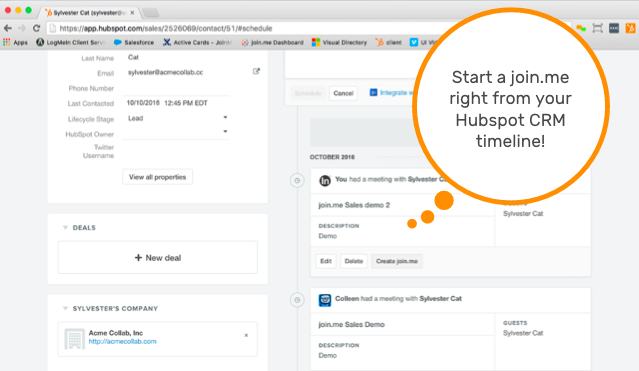This screenshot has height=371, width=639.
Task: Open the HubSpot client bookmark
Action: 389,42
